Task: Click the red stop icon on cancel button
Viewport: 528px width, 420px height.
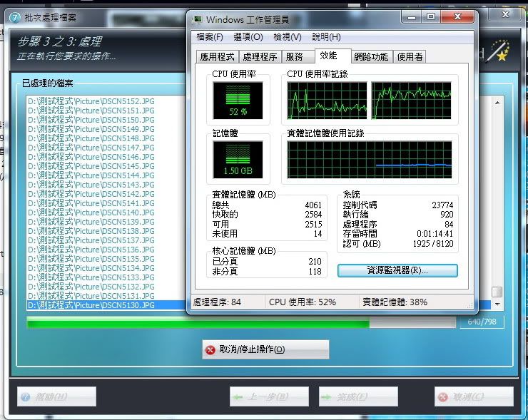Action: tap(210, 350)
